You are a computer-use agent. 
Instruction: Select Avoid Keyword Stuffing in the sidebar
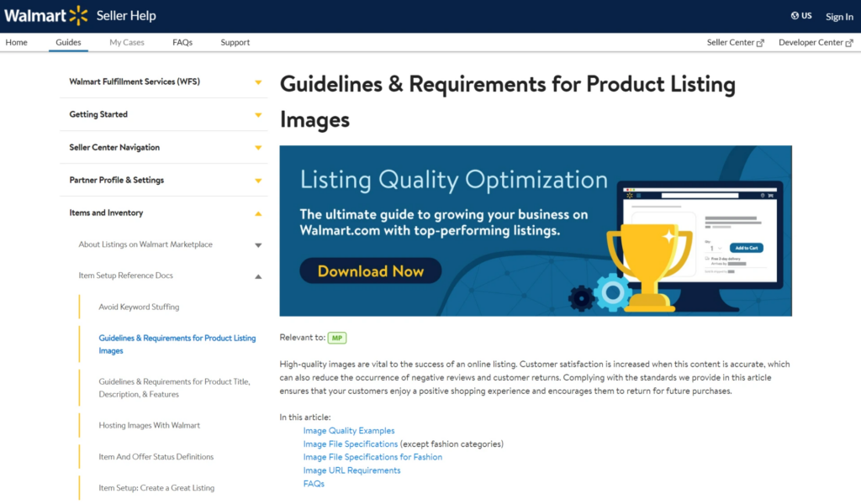[x=141, y=306]
